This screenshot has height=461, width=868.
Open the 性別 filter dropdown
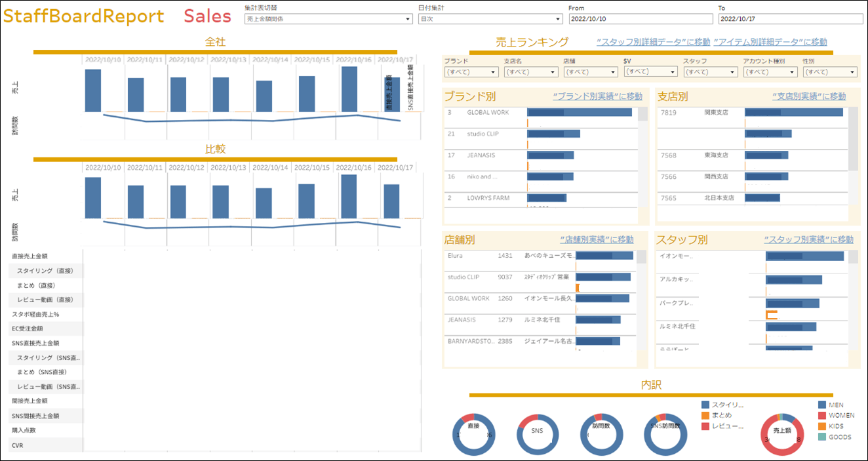[829, 71]
